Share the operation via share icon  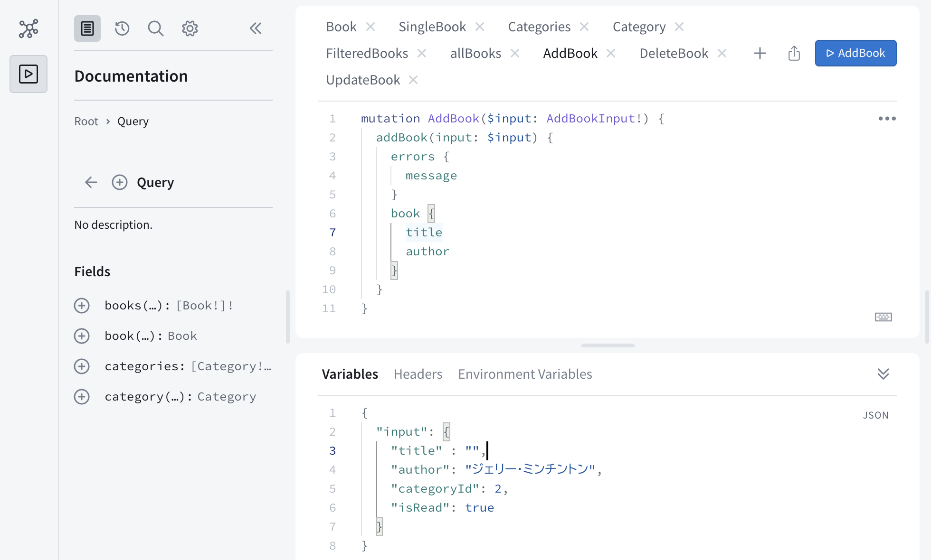[x=794, y=53]
